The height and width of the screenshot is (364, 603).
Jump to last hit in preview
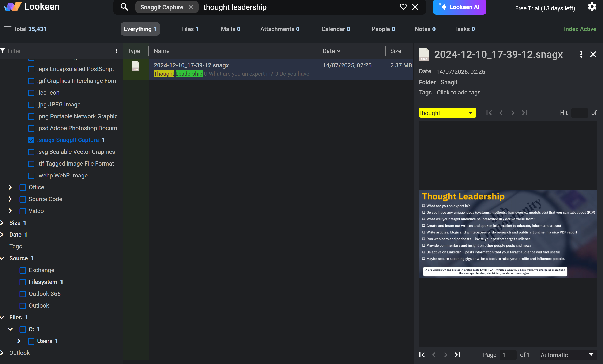(524, 113)
